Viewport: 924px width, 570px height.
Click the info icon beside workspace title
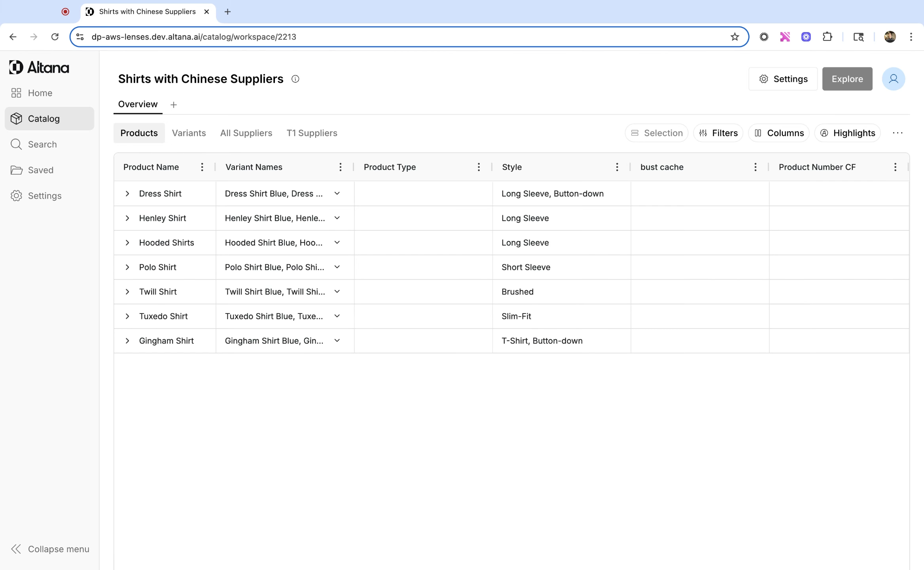coord(295,79)
